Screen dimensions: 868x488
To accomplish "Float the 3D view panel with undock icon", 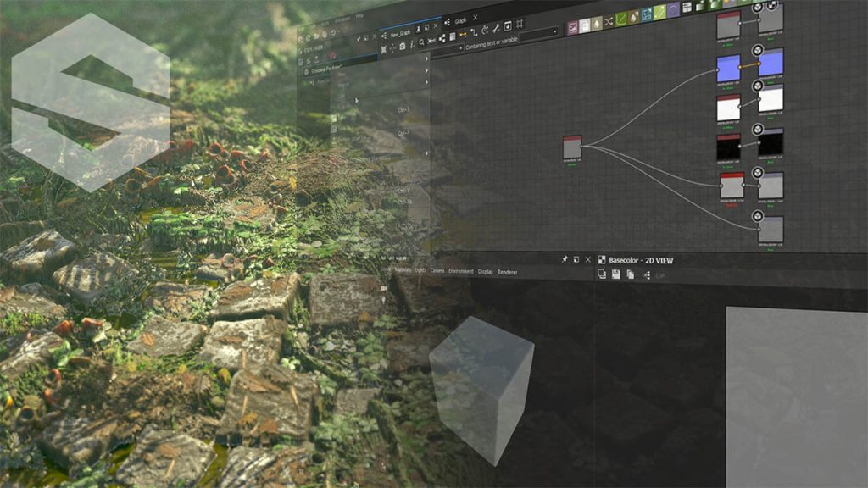I will click(x=576, y=259).
